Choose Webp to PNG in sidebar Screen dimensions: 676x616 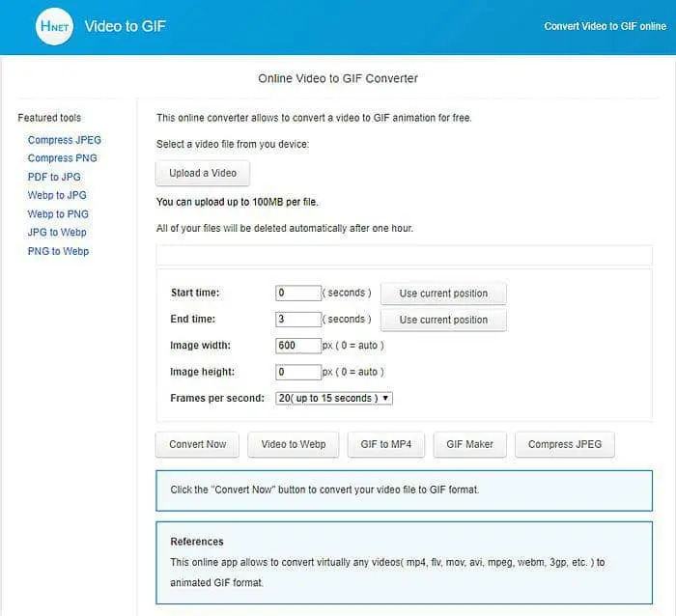coord(58,214)
